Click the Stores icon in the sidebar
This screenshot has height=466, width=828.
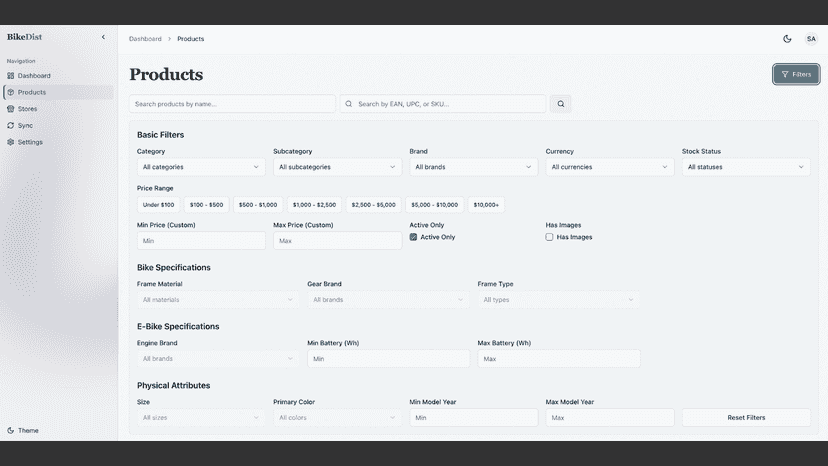pyautogui.click(x=11, y=109)
